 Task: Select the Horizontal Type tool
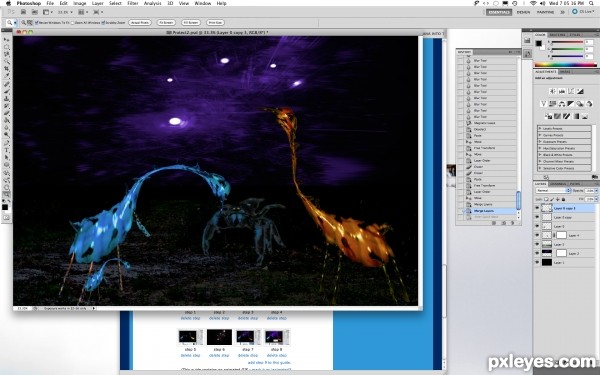7,150
